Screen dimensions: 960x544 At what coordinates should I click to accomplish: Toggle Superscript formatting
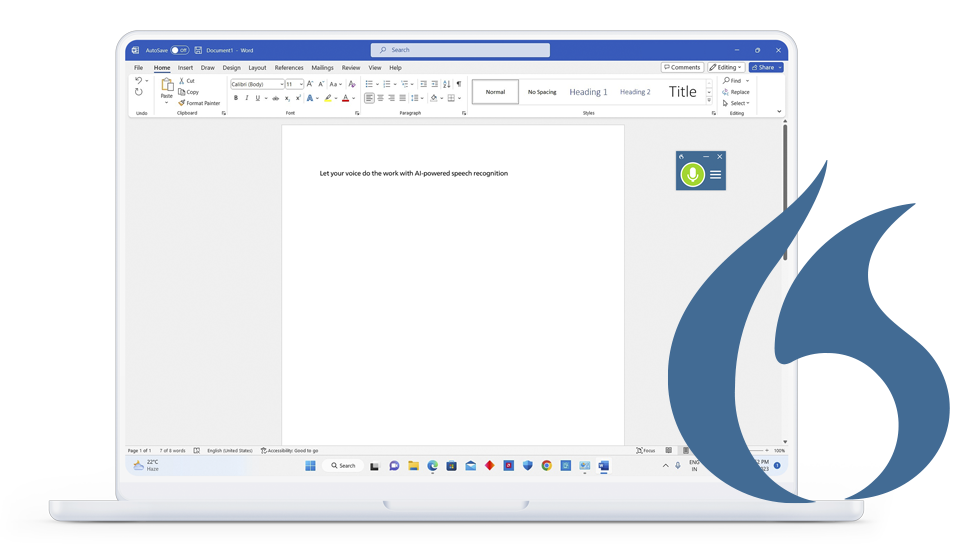tap(298, 98)
